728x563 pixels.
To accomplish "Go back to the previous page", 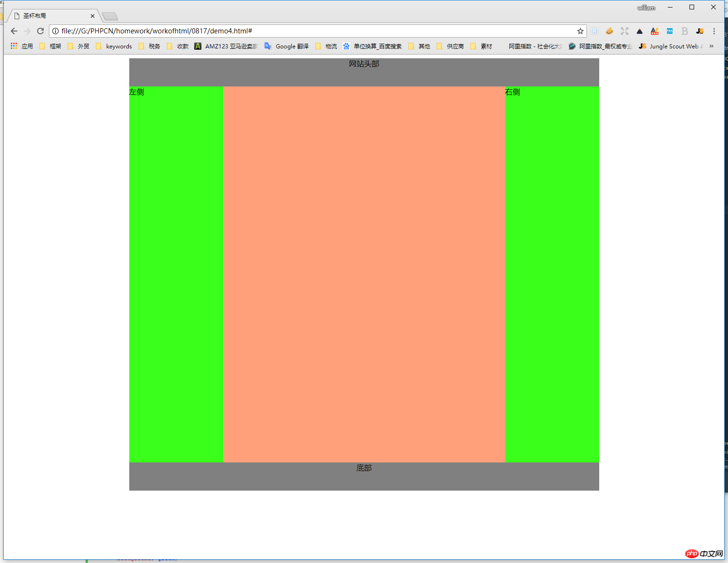I will [14, 31].
